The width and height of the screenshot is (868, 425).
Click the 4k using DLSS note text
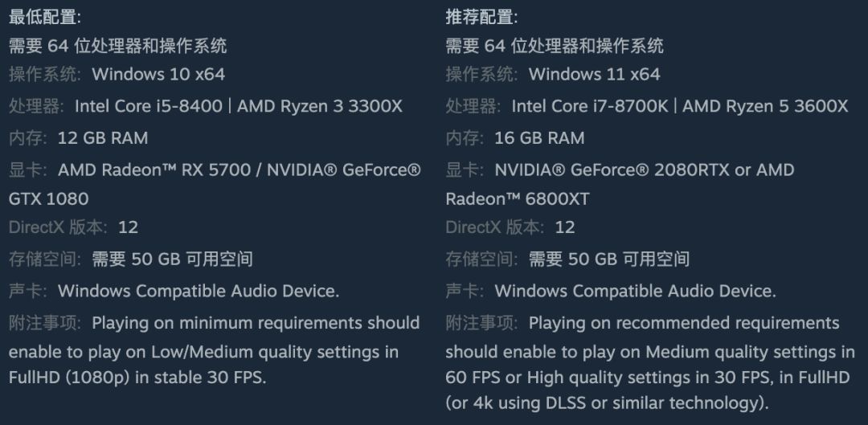[608, 403]
